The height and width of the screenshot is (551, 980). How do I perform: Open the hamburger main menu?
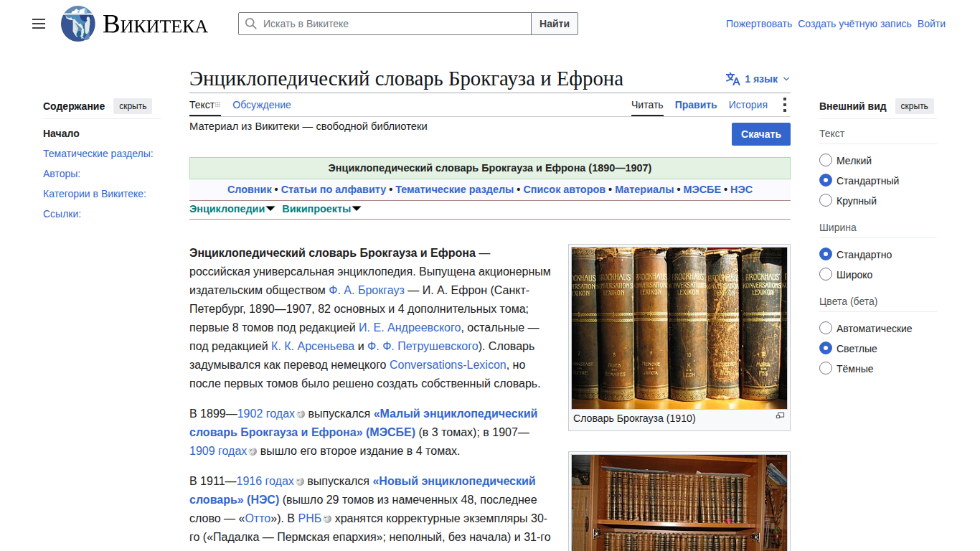pos(39,24)
